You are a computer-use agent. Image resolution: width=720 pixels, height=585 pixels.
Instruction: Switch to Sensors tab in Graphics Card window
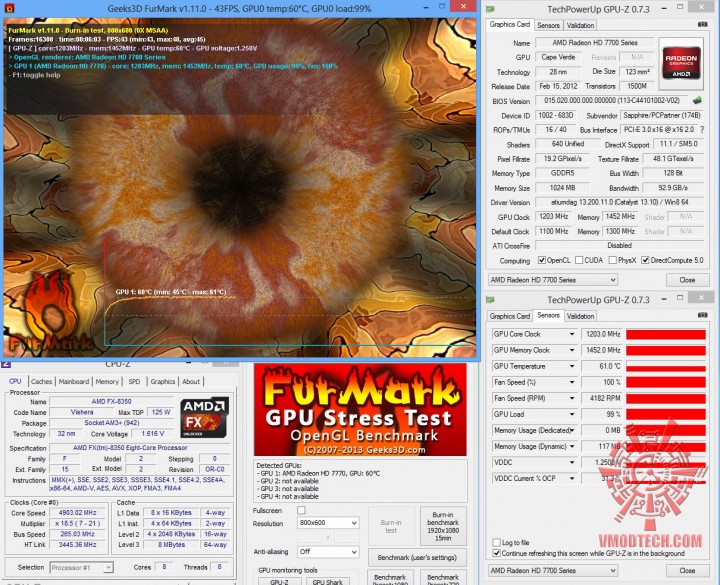pos(548,25)
